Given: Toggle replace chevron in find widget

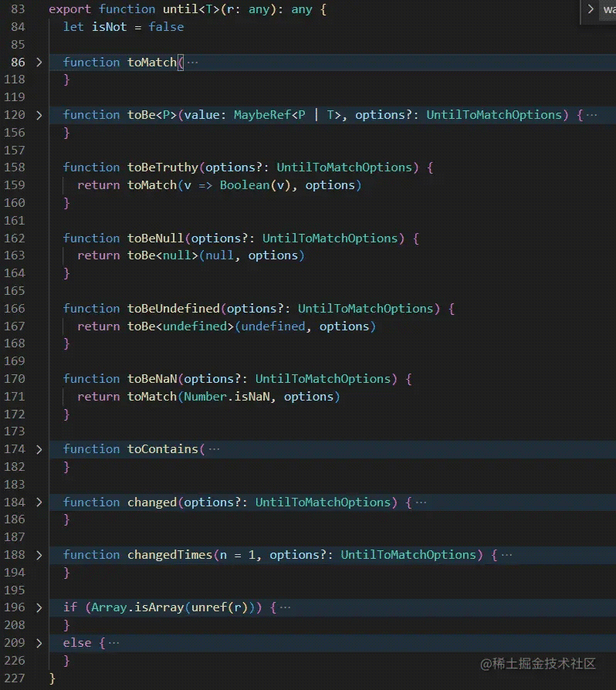Looking at the screenshot, I should (591, 8).
